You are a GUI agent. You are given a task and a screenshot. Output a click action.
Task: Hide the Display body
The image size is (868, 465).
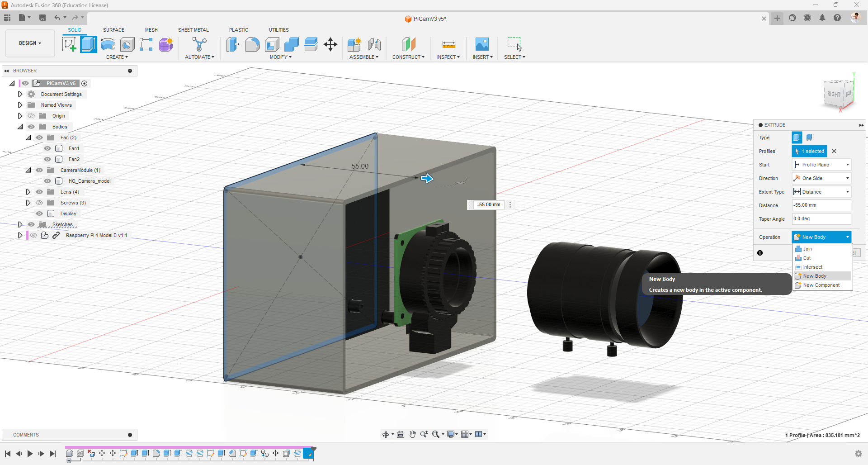(39, 214)
